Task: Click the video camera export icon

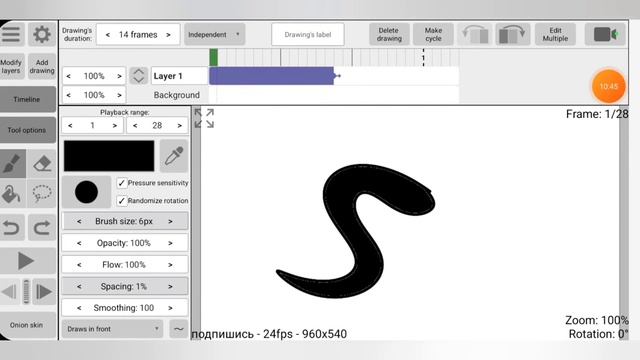Action: coord(605,34)
